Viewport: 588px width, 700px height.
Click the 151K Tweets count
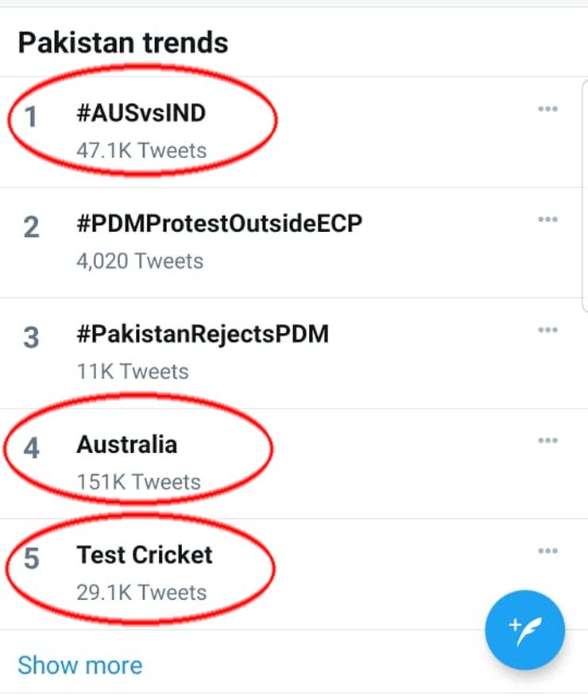(138, 481)
